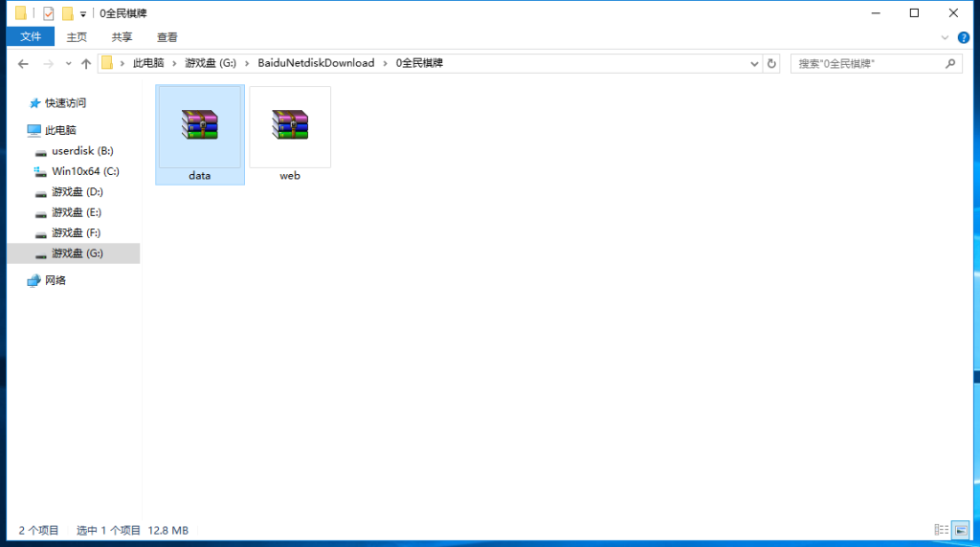Screen dimensions: 980x547
Task: Click 游戏盘 (G:) in the address path
Action: (211, 63)
